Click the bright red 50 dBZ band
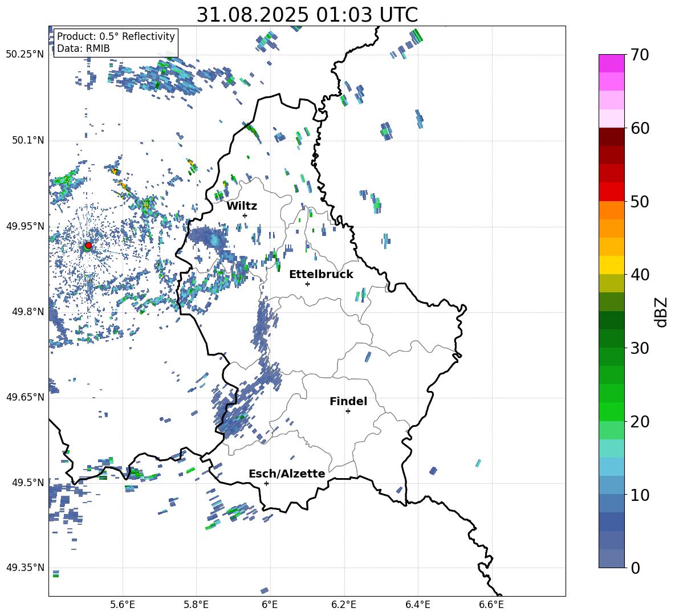Viewport: 675px width, 616px height. coord(611,192)
